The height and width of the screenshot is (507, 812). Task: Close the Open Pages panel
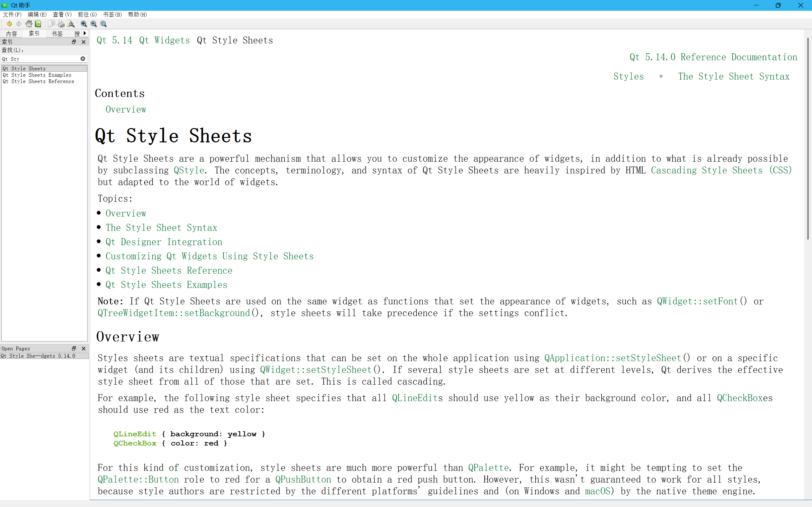tap(83, 348)
